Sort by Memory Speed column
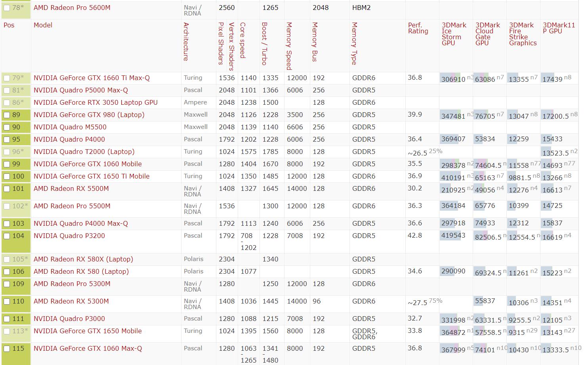Image resolution: width=588 pixels, height=365 pixels. [x=289, y=46]
